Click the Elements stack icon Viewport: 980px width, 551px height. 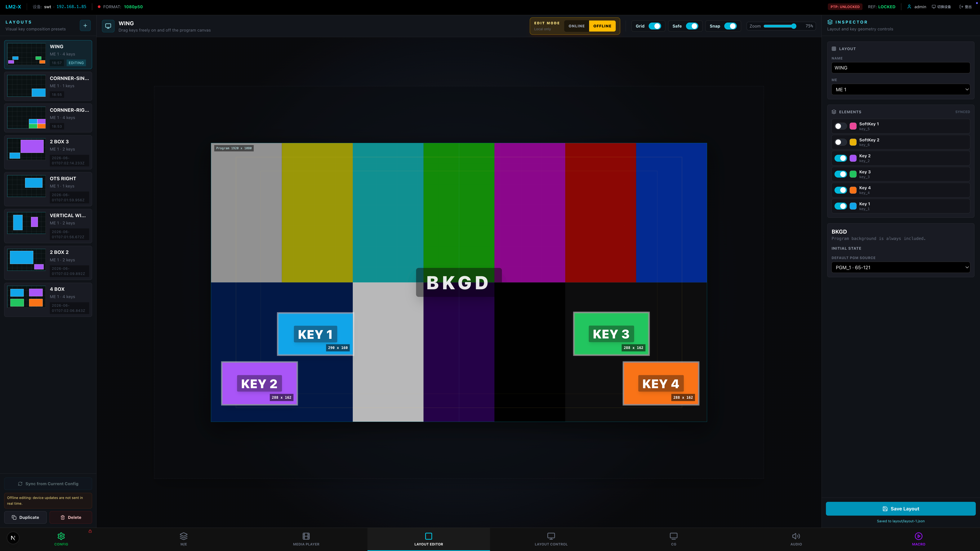point(834,112)
